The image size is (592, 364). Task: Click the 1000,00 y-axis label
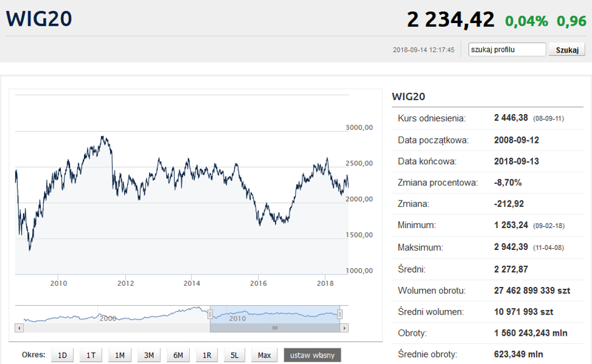(x=359, y=271)
